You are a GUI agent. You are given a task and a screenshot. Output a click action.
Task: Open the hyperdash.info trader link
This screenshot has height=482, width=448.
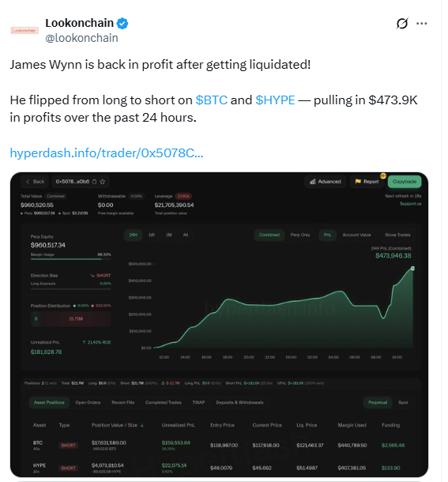(x=107, y=153)
